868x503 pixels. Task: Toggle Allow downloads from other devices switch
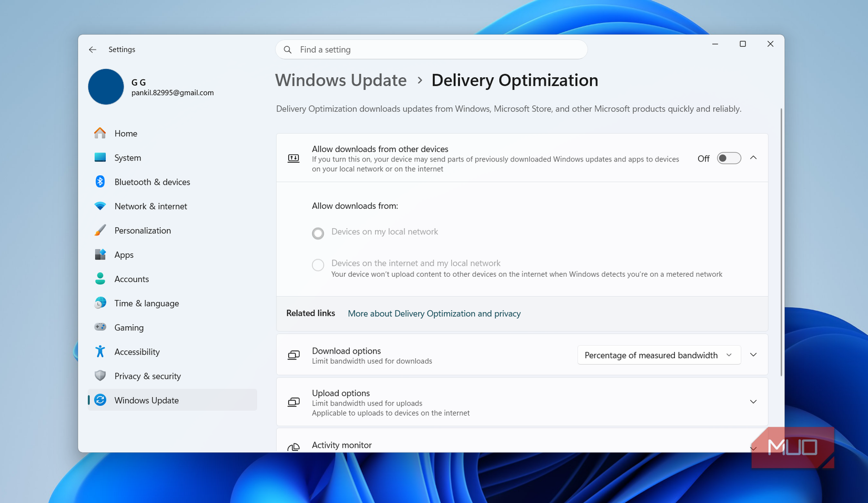point(729,158)
